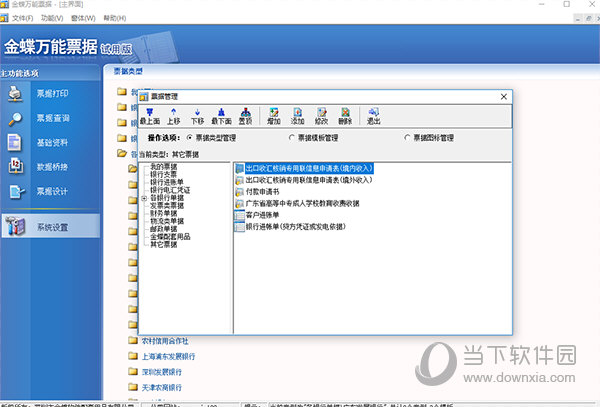The width and height of the screenshot is (600, 407).
Task: Select 金蝶配套用品 in the type tree
Action: point(170,237)
